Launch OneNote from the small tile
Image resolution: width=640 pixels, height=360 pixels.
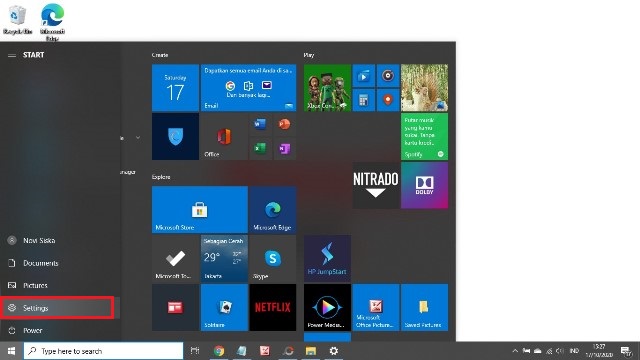284,148
